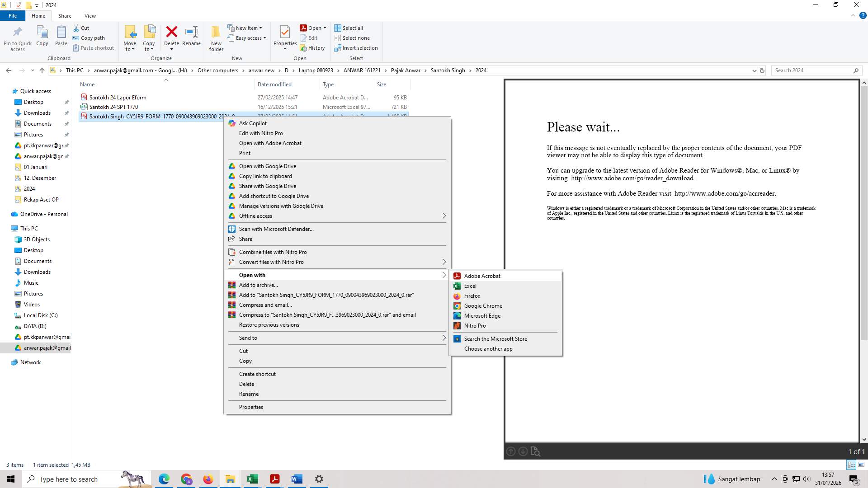Switch to the View ribbon tab
The image size is (868, 488).
(x=90, y=15)
